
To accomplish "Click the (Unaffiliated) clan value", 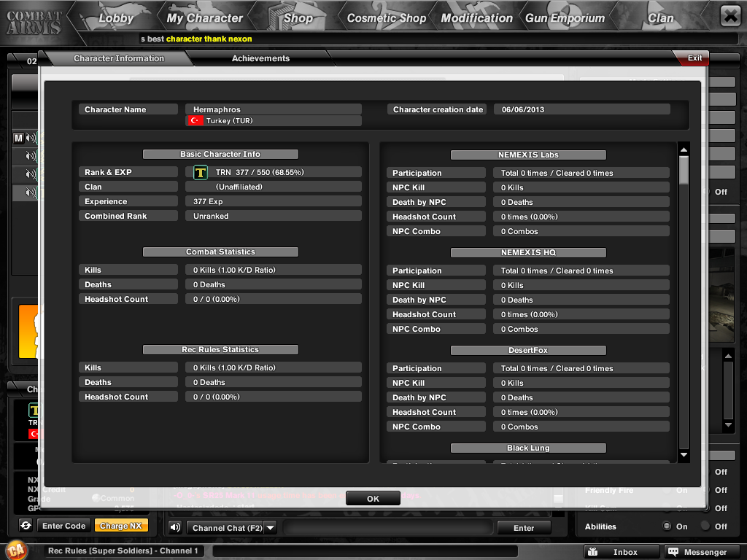I will click(239, 187).
